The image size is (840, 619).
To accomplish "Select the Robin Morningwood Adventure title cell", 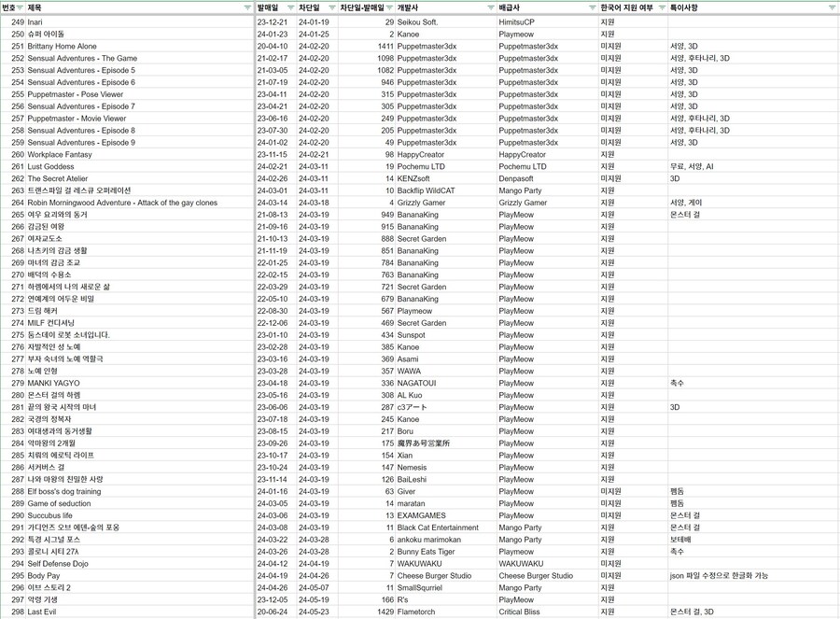I will (141, 203).
